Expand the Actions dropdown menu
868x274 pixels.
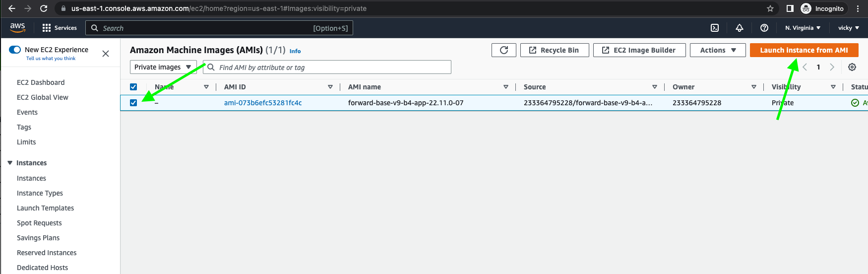pyautogui.click(x=717, y=50)
